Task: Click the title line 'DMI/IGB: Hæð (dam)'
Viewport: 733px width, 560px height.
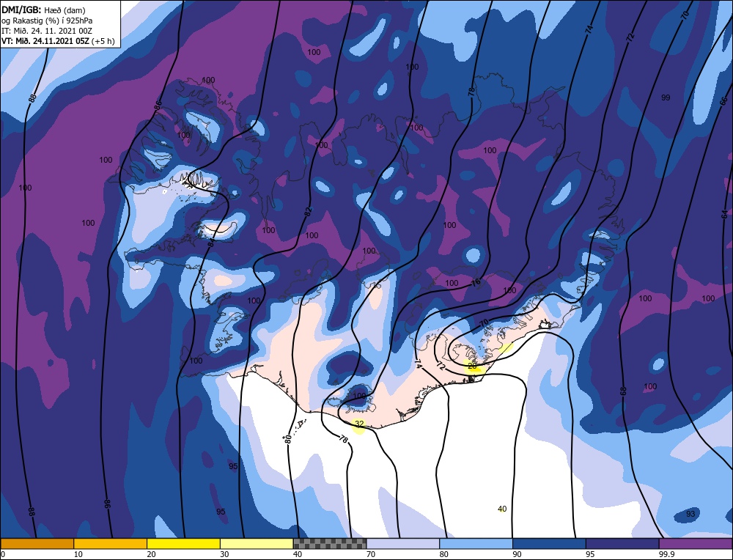Action: (x=43, y=10)
